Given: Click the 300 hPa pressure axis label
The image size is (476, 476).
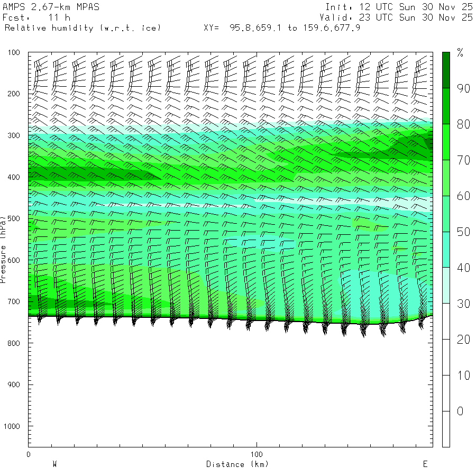Looking at the screenshot, I should tap(14, 135).
